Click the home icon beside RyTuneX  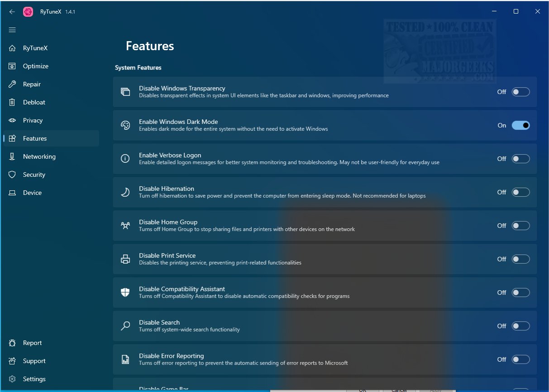(13, 48)
